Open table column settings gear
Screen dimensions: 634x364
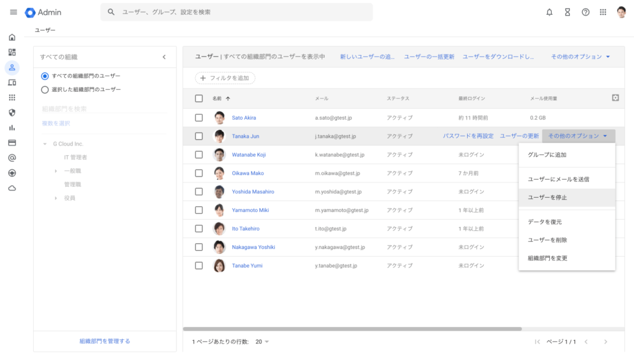point(615,98)
